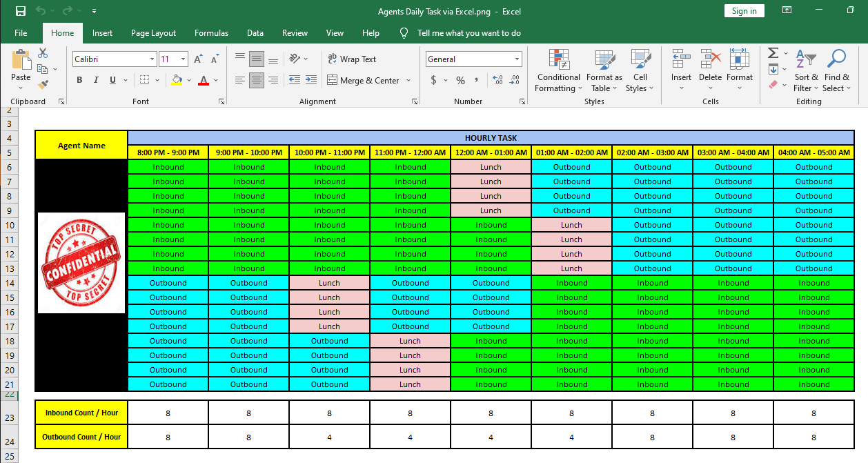868x463 pixels.
Task: Click the Clear eraser icon
Action: (x=773, y=84)
